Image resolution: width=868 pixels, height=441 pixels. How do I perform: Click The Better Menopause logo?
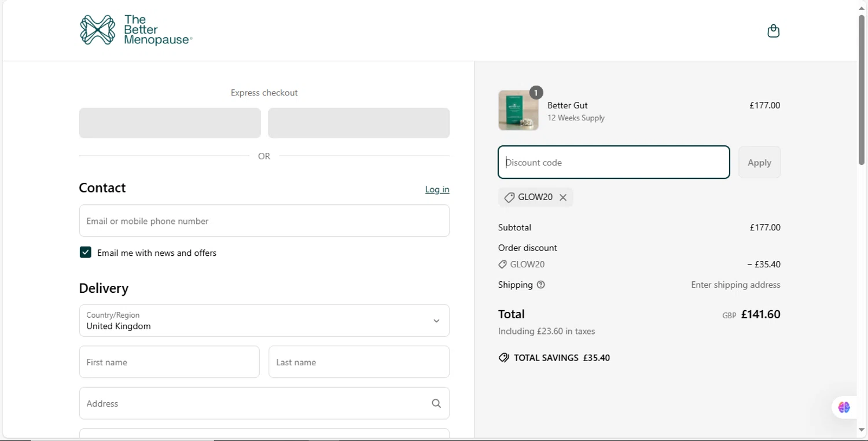coord(136,30)
